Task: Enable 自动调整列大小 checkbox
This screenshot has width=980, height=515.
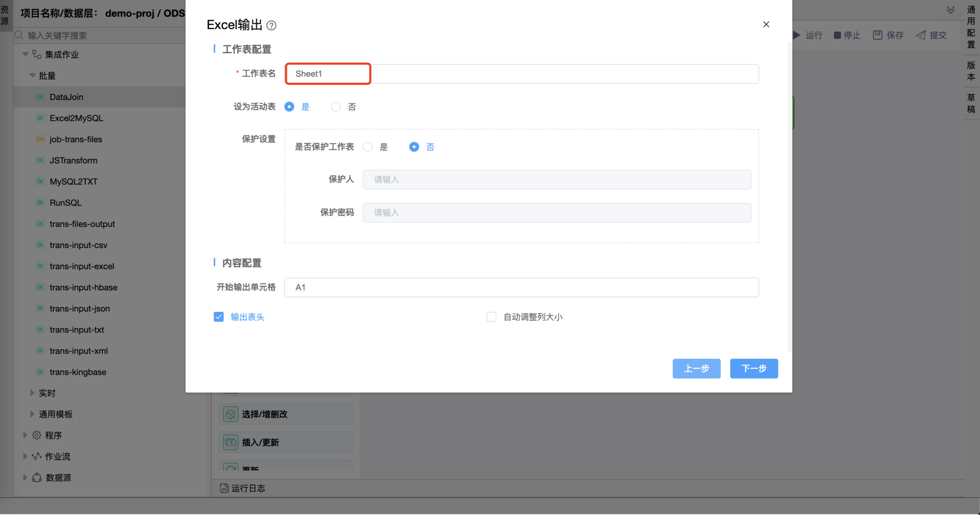Action: point(491,317)
